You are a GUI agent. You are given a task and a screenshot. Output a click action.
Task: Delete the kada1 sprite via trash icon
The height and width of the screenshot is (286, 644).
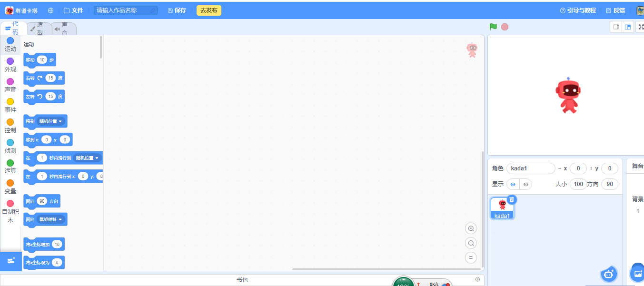(x=511, y=200)
